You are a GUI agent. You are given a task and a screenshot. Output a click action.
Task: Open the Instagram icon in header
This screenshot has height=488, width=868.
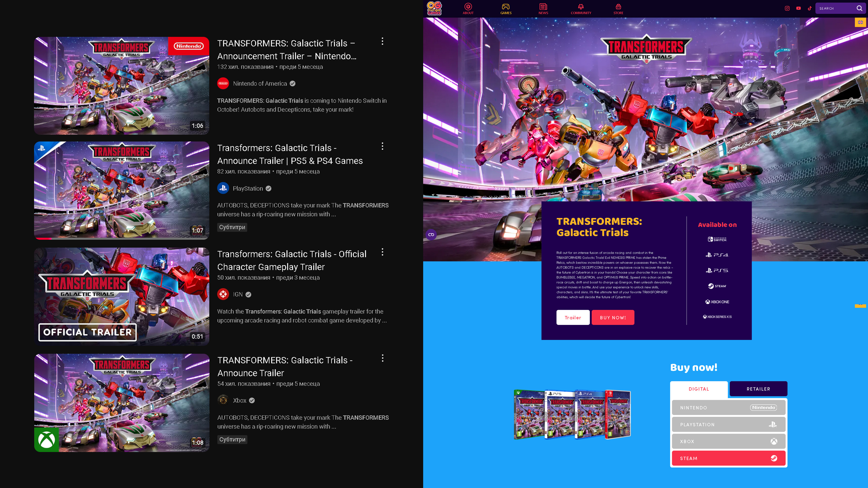787,8
